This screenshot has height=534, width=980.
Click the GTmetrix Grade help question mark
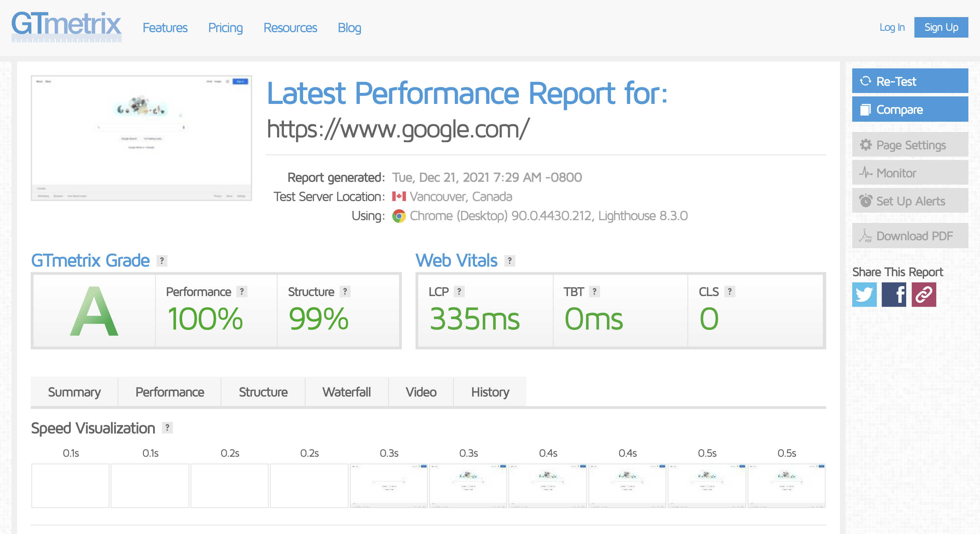(162, 261)
